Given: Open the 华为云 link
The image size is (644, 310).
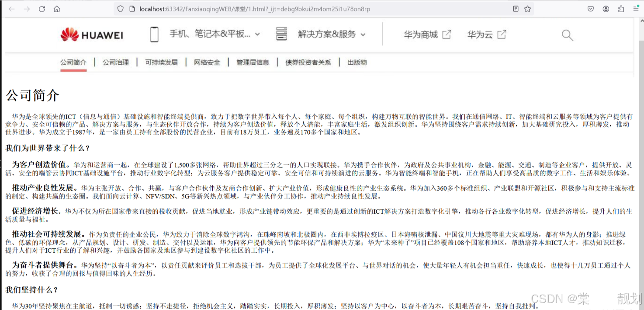Looking at the screenshot, I should (480, 35).
